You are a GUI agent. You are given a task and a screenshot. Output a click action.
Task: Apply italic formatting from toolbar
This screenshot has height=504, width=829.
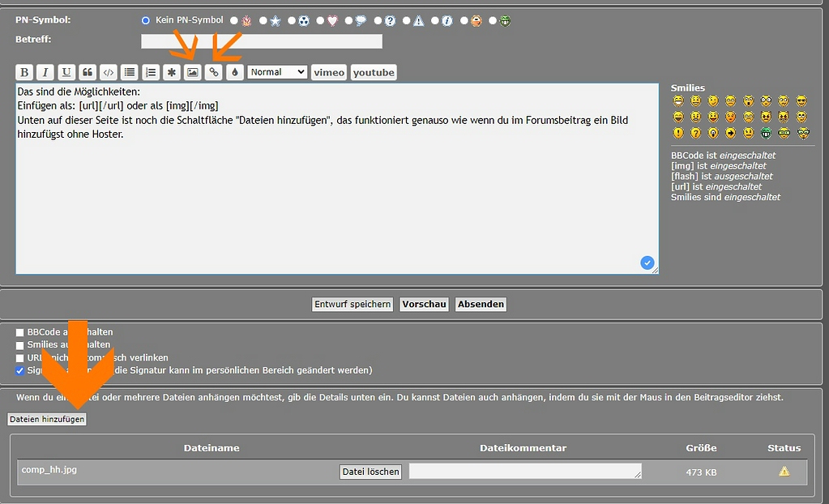pyautogui.click(x=45, y=72)
